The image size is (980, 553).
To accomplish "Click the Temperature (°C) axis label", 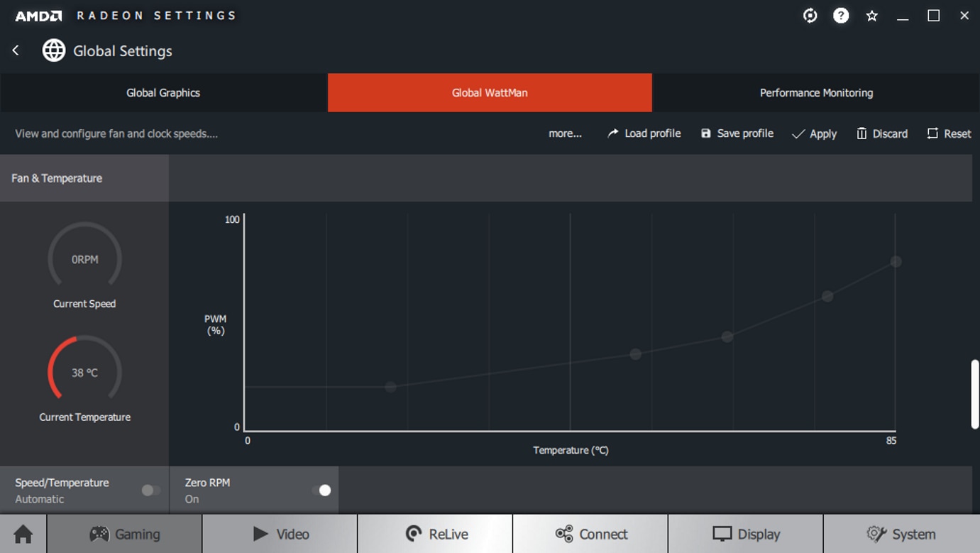I will click(571, 450).
